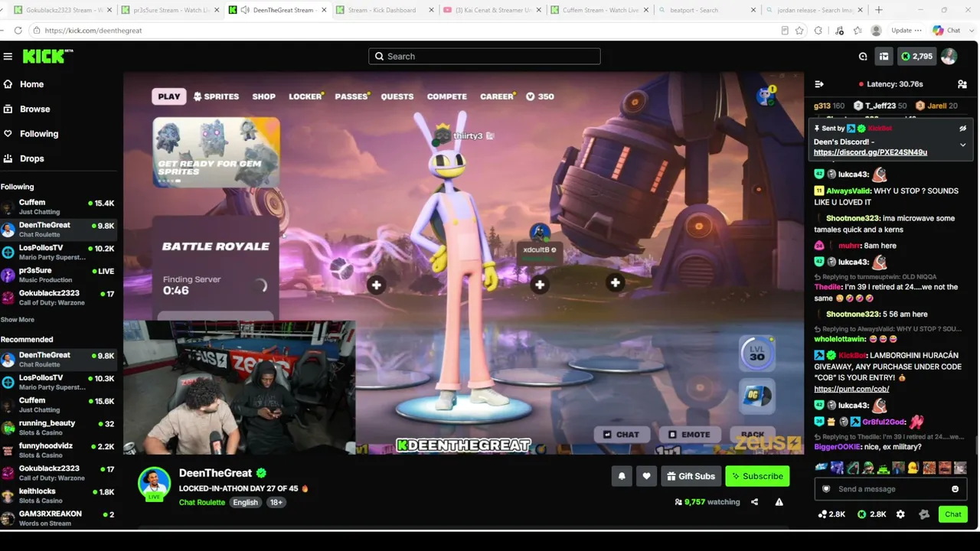This screenshot has height=551, width=980.
Task: Open the channel points 2.8K icon
Action: click(x=831, y=514)
